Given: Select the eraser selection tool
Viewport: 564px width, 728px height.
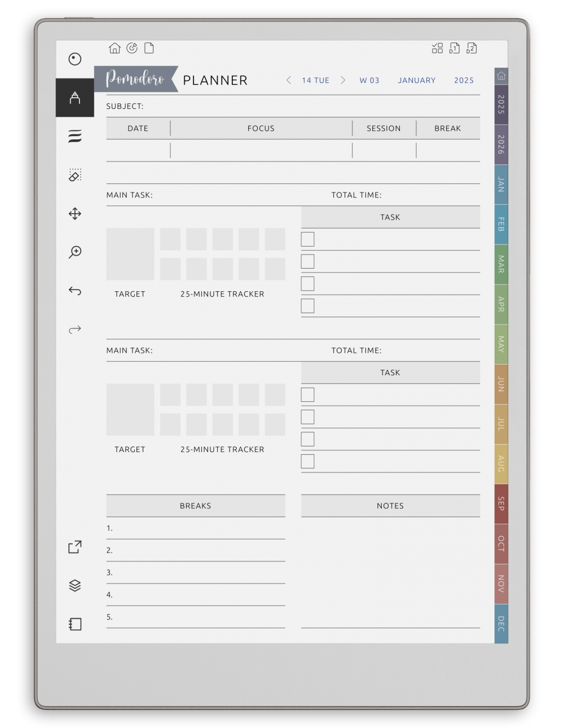Looking at the screenshot, I should (75, 175).
